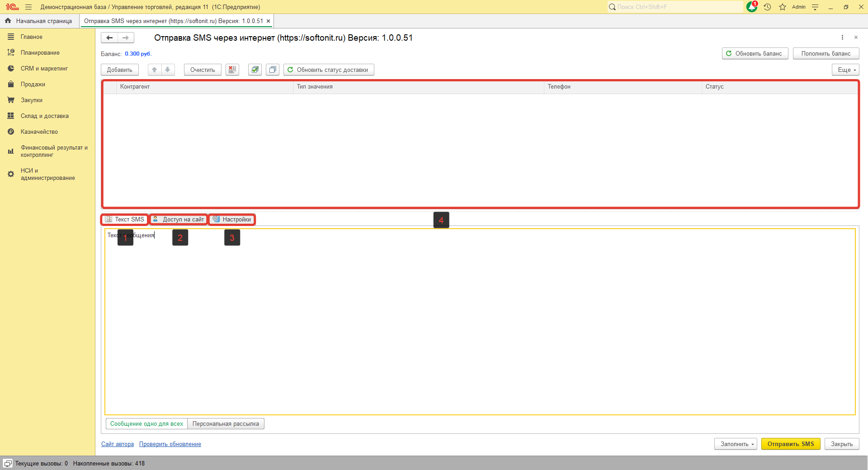Go back with the left arrow button
Screen dimensions: 868x470
(x=109, y=38)
